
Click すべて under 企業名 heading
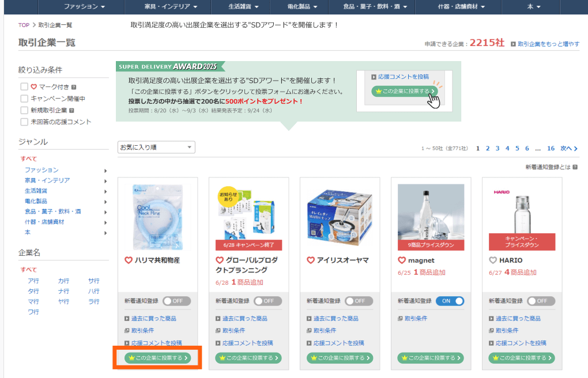tap(28, 270)
